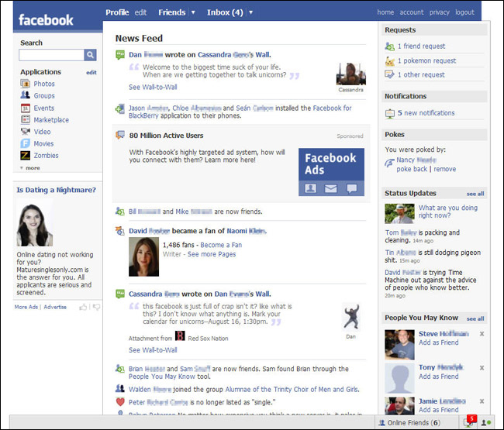
Task: Click the envelope icon in Facebook Ads banner
Action: click(x=331, y=188)
